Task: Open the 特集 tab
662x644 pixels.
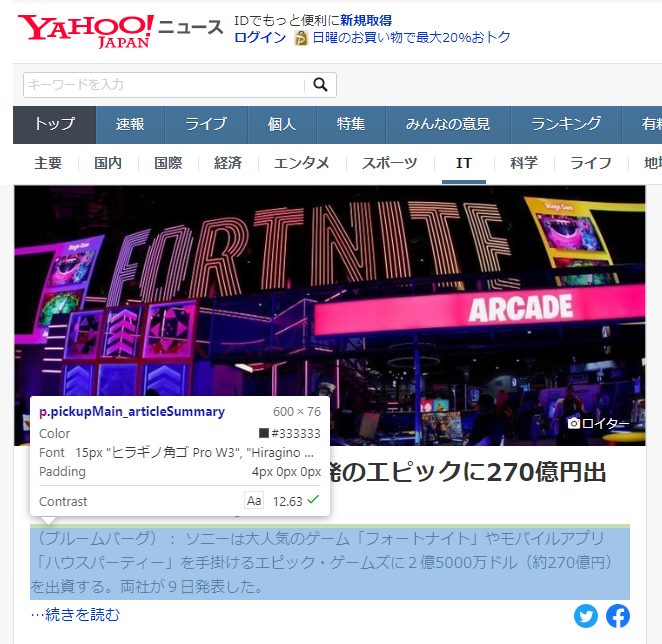Action: pos(351,125)
